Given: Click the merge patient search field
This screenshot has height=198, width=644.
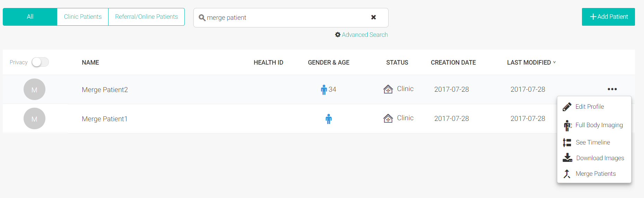Looking at the screenshot, I should coord(284,18).
